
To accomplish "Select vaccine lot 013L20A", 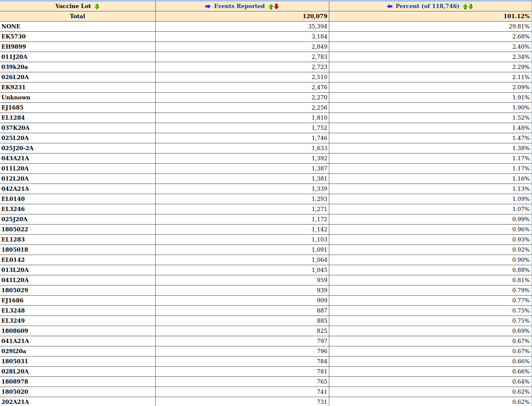I will click(15, 270).
